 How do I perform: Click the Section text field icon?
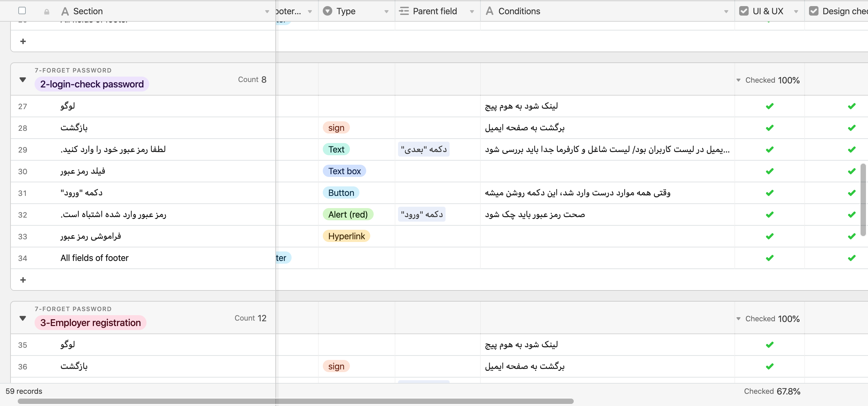(65, 12)
